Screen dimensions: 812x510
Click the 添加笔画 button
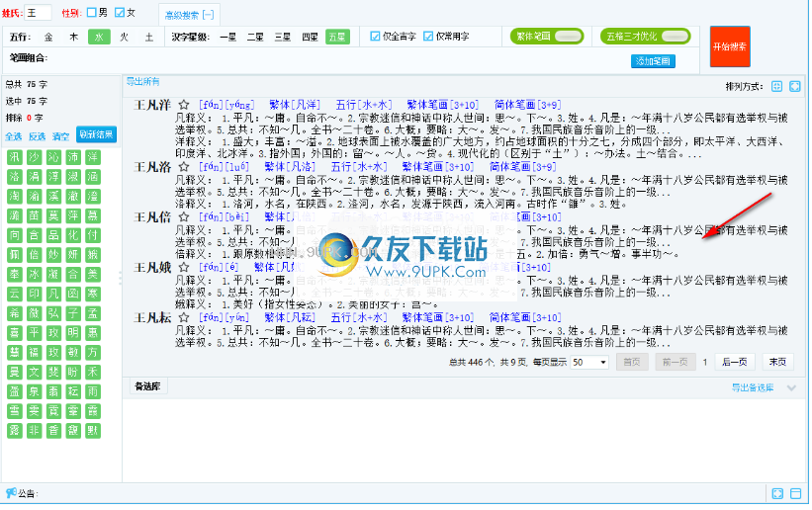[653, 61]
